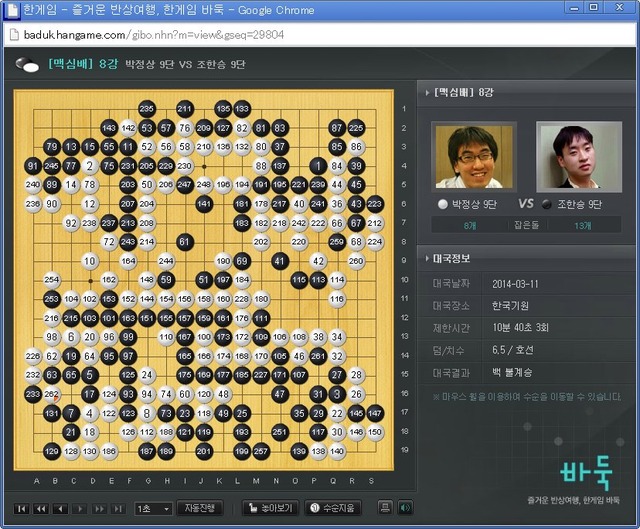Click the 대국날짜 label
This screenshot has width=640, height=529.
(x=451, y=284)
